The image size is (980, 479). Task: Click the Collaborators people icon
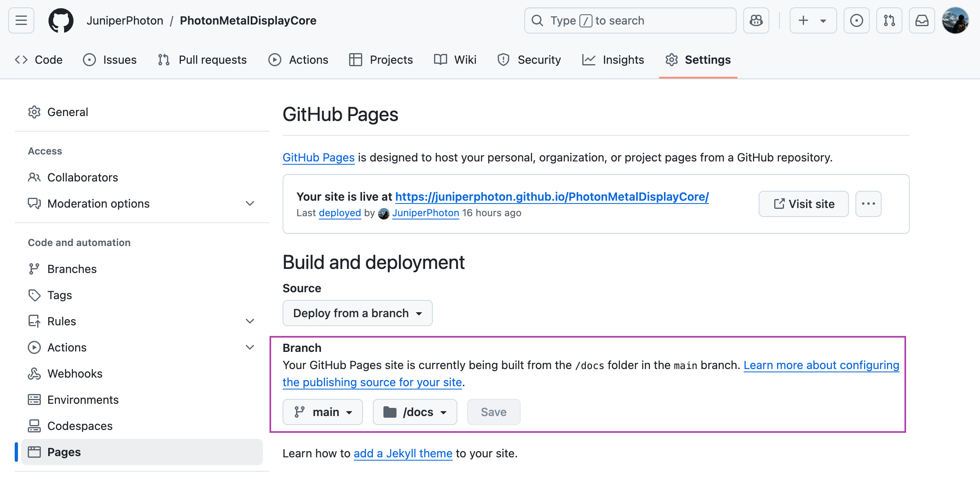coord(34,177)
